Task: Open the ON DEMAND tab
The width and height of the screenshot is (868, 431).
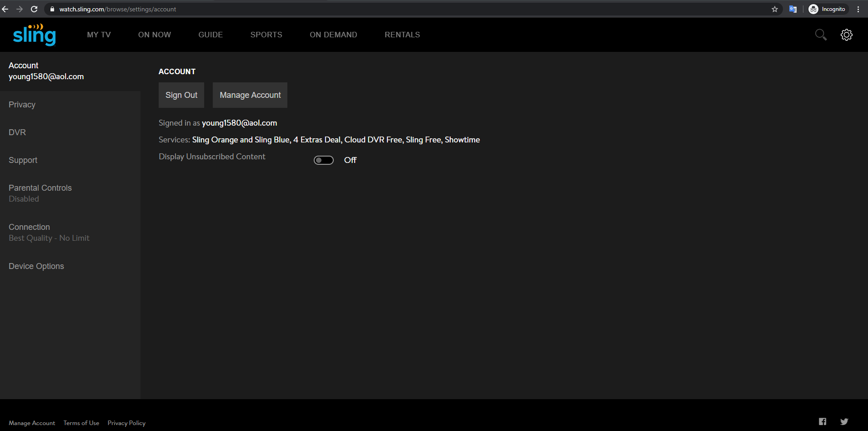Action: pos(333,35)
